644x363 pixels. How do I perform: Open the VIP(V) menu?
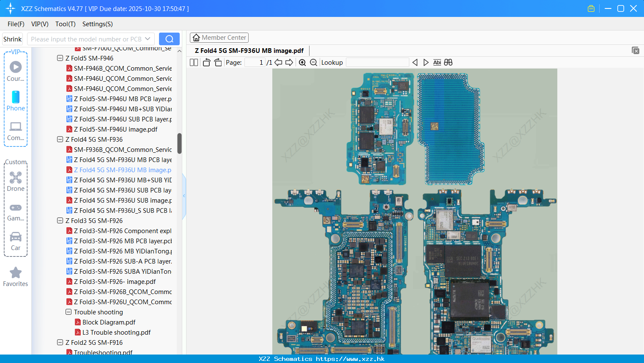point(40,24)
